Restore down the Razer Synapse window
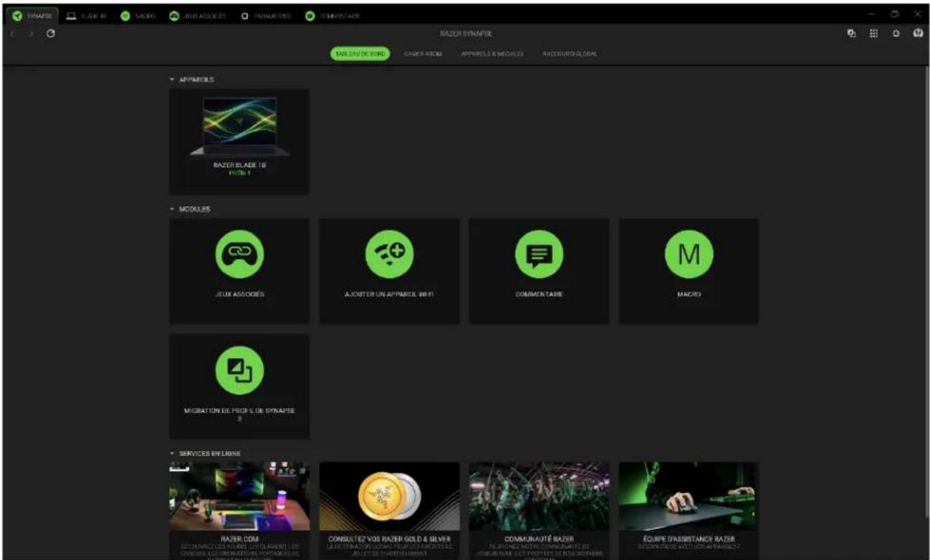 (894, 14)
